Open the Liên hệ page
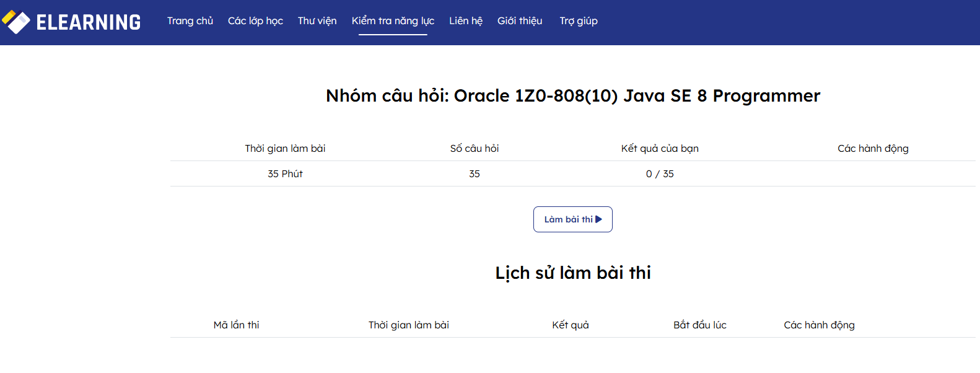 point(466,21)
